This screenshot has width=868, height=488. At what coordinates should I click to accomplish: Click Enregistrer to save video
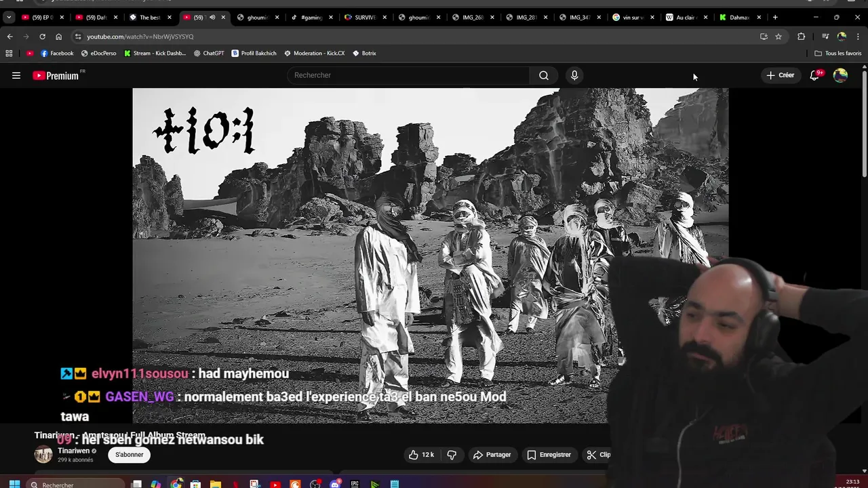(x=549, y=455)
